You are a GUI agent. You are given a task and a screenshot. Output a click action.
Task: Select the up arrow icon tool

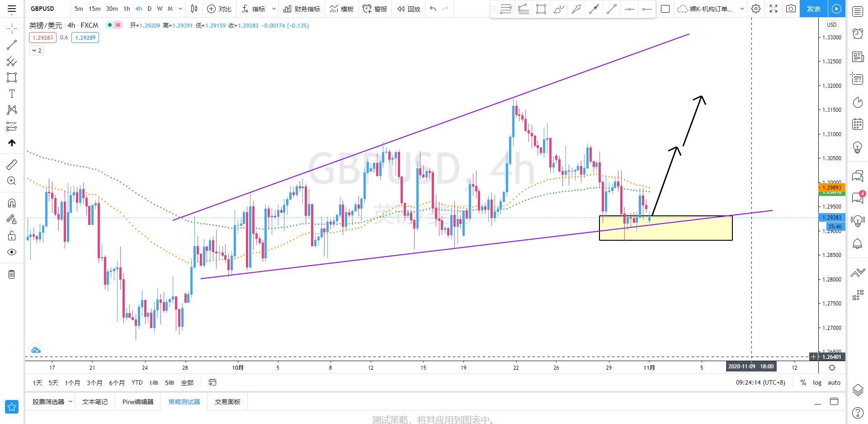12,143
